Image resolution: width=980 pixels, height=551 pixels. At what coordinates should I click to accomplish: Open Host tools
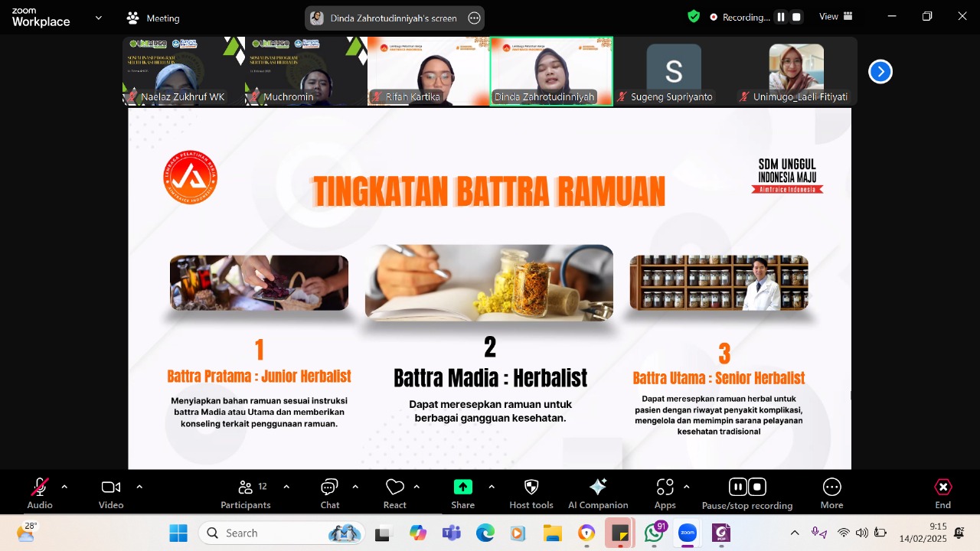click(x=531, y=494)
